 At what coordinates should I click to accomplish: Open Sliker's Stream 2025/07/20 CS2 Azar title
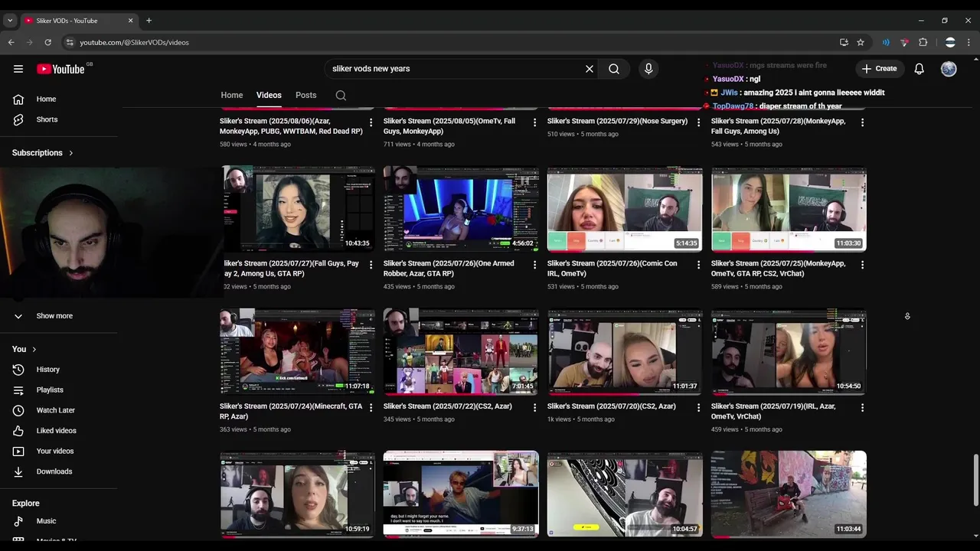(x=611, y=406)
